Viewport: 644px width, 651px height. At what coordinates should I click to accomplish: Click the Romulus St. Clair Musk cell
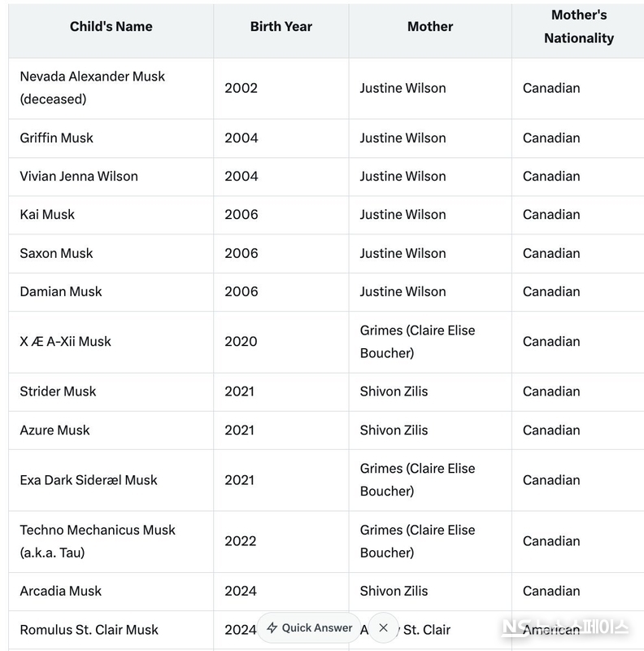coord(89,630)
